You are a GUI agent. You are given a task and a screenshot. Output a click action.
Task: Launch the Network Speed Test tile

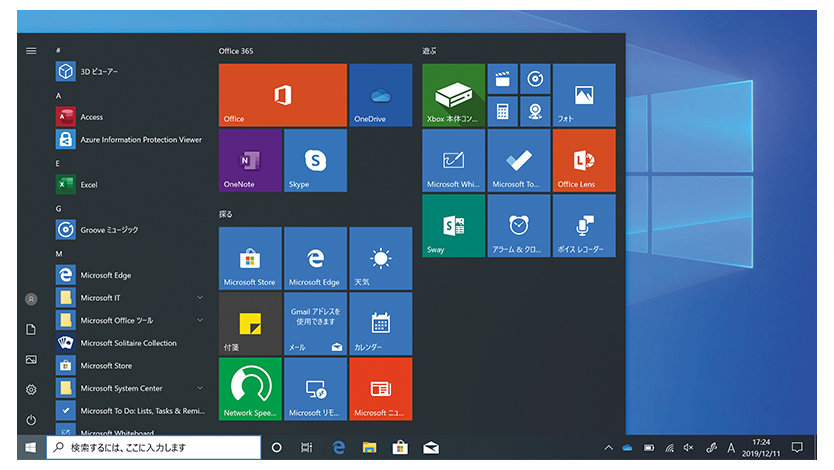(x=250, y=389)
